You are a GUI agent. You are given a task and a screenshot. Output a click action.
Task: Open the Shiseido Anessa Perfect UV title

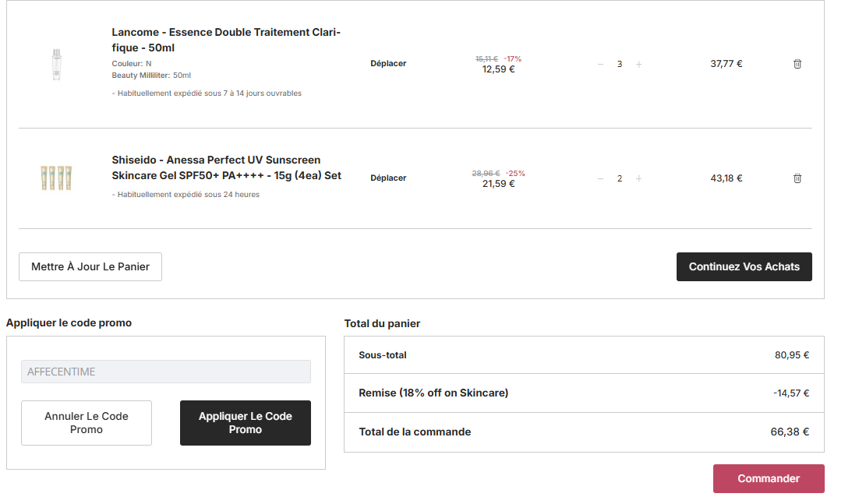click(226, 167)
